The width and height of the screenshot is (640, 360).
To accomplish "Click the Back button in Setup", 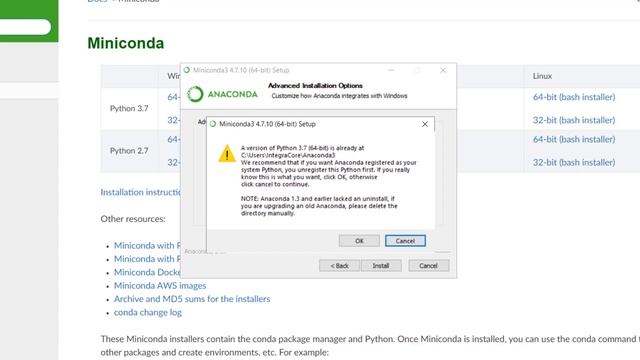I will [x=339, y=266].
